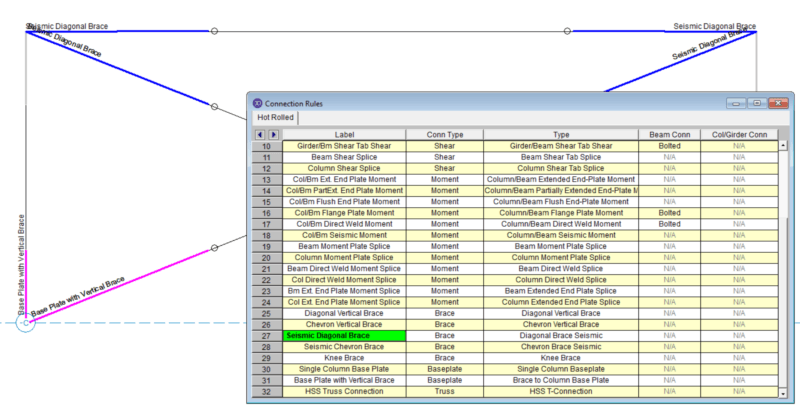This screenshot has height=418, width=800.
Task: Click the Conn Type column header
Action: 444,134
